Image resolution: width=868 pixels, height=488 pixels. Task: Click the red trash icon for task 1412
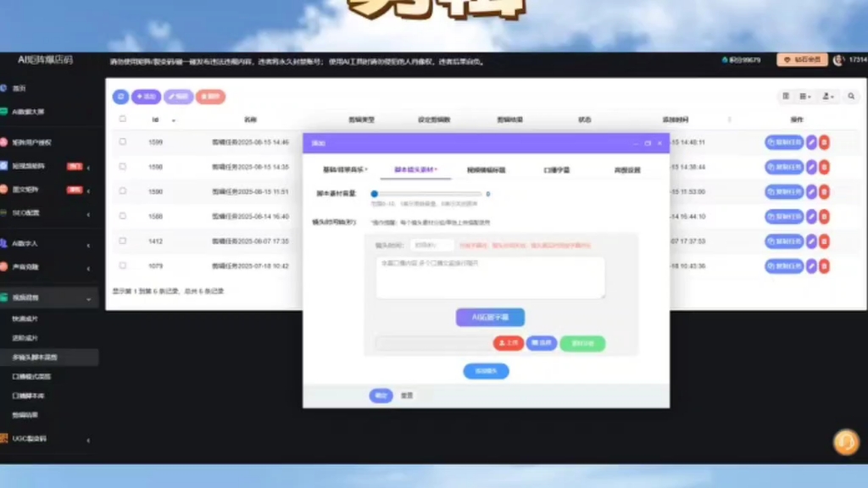coord(824,241)
